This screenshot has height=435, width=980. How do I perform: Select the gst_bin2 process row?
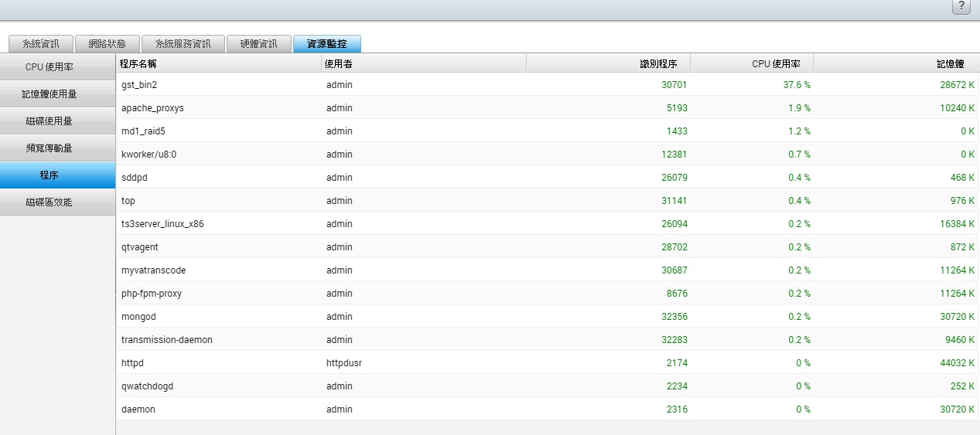[547, 84]
